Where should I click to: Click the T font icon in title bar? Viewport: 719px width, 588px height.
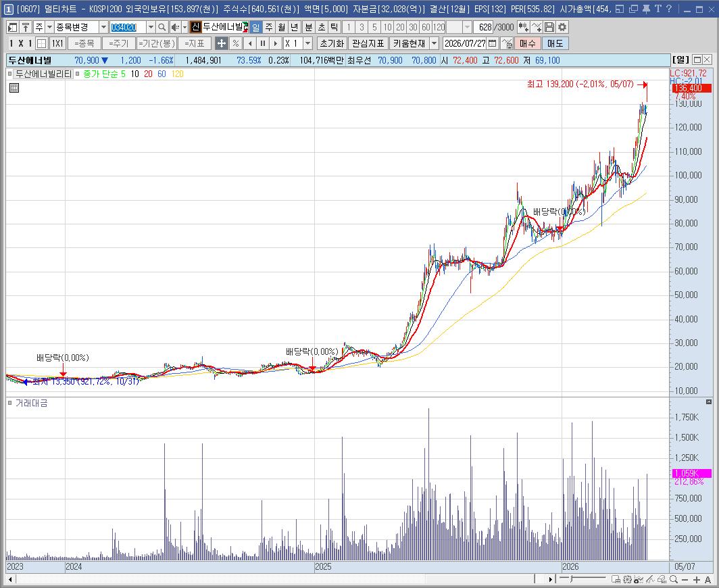click(658, 9)
